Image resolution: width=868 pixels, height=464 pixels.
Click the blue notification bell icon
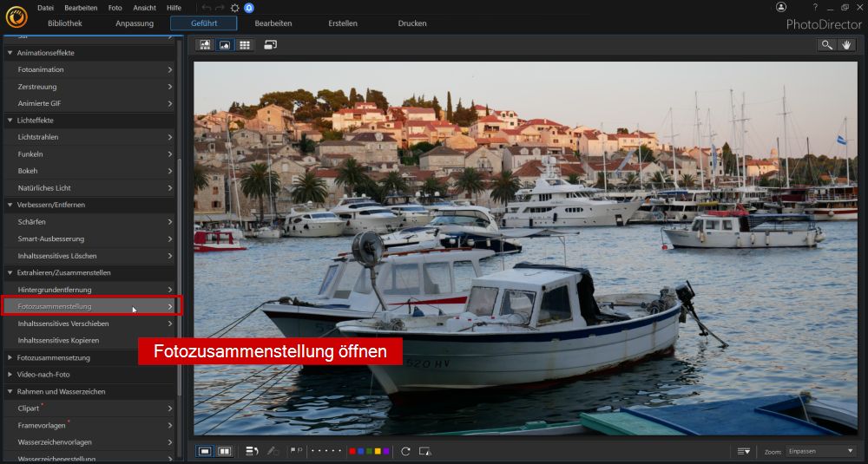tap(249, 7)
